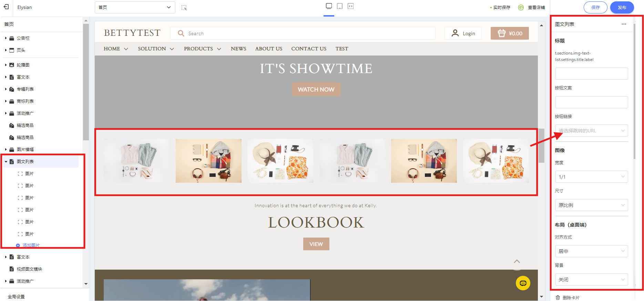Viewport: 644px width, 301px height.
Task: Open the 宽度 dropdown showing 1/1
Action: point(591,177)
